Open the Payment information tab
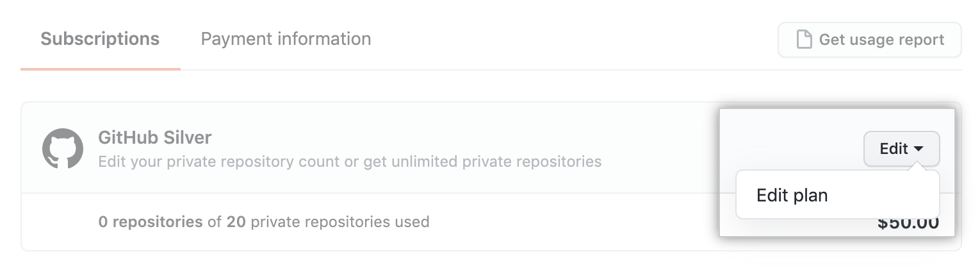 pos(286,39)
